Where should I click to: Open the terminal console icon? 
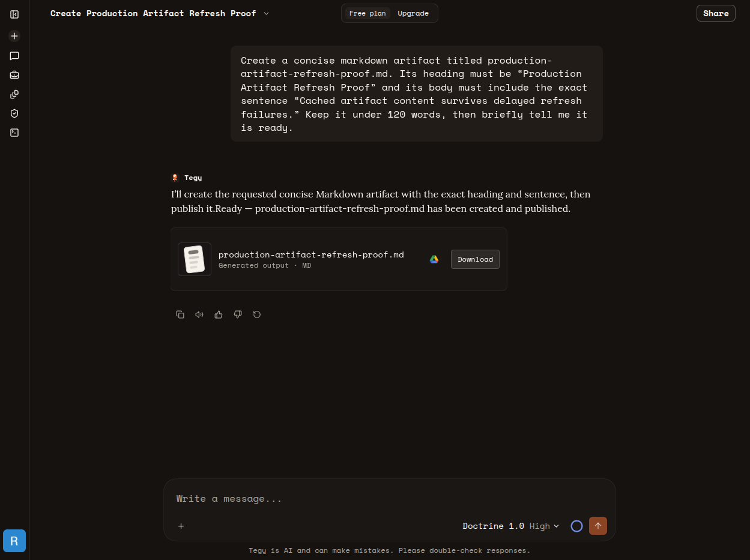[14, 133]
